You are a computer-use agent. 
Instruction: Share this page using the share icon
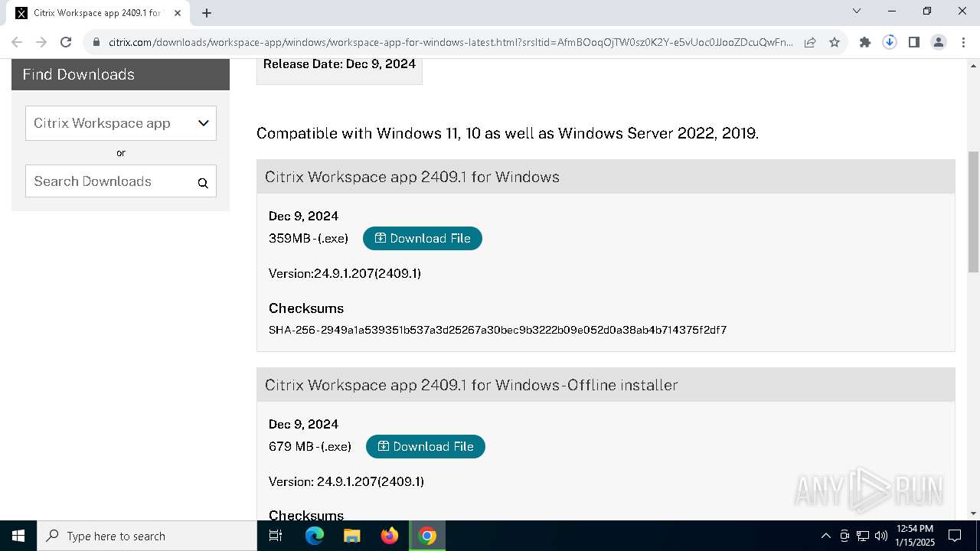[810, 43]
